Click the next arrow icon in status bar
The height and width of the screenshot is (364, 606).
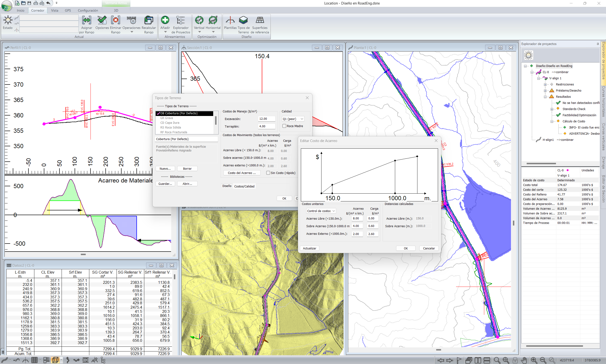450,360
